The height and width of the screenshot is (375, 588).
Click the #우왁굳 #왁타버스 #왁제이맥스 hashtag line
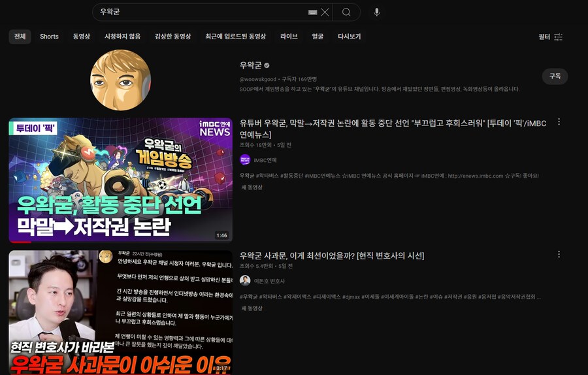click(x=390, y=297)
